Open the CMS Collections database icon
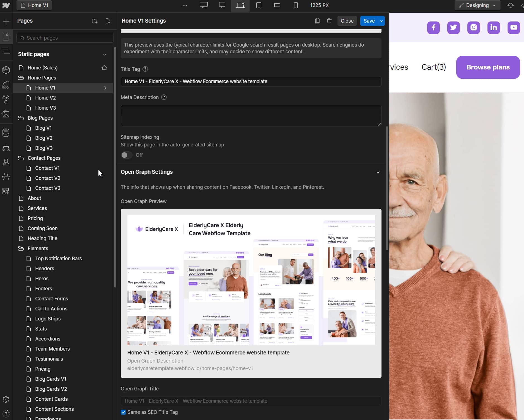524x420 pixels. pos(6,132)
